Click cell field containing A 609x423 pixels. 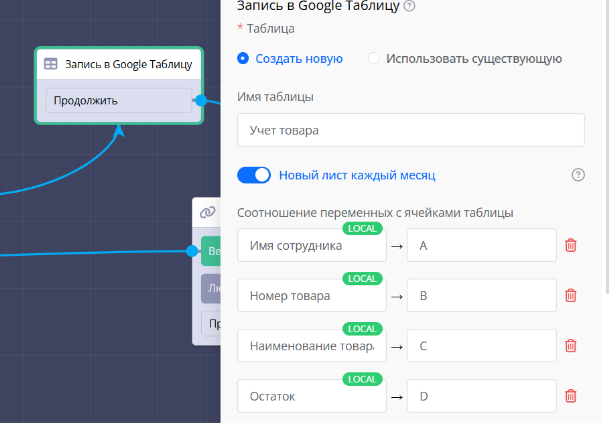[481, 245]
